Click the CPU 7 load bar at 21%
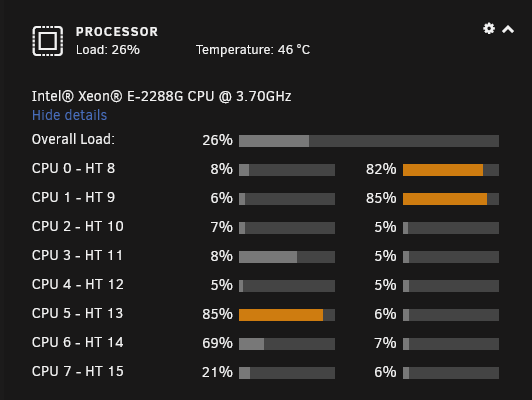532x400 pixels. click(x=287, y=373)
